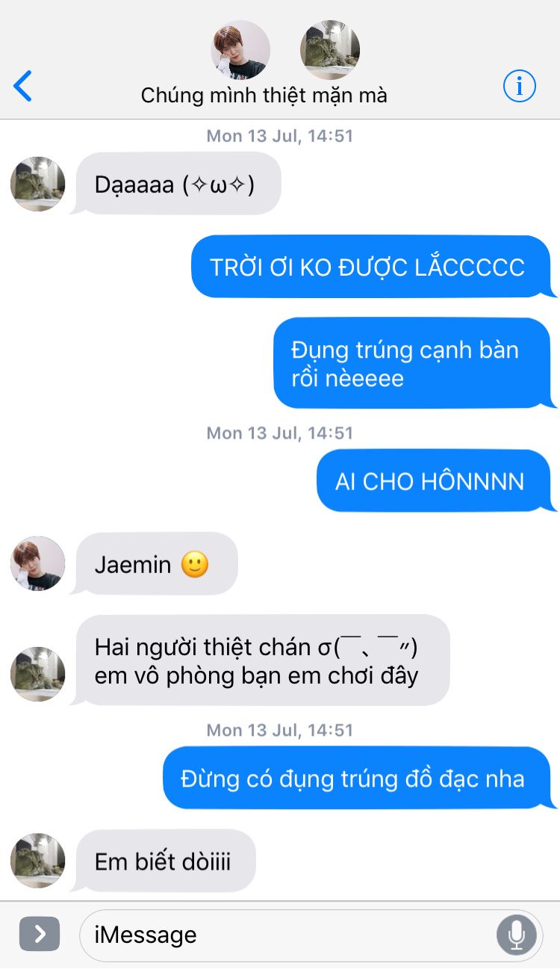Tap cat avatar beside "Em biết dòiiii"
The width and height of the screenshot is (560, 969).
pos(38,861)
